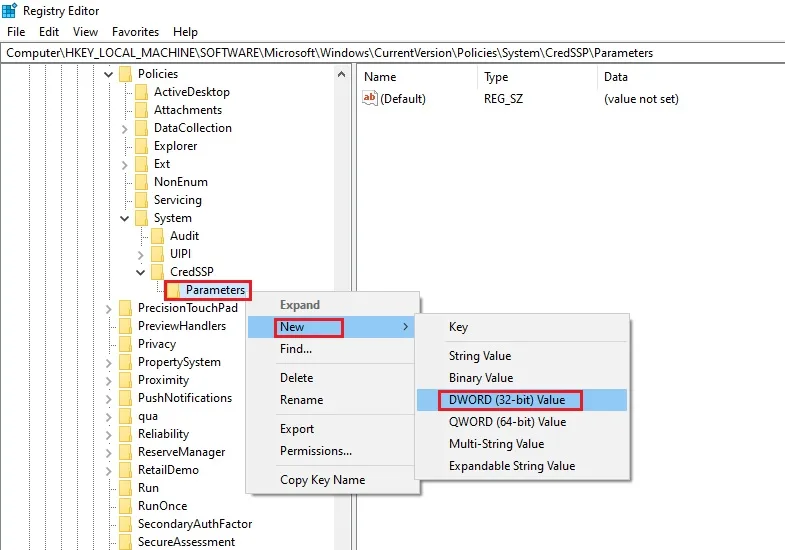
Task: Click the Ext folder icon
Action: (x=142, y=164)
